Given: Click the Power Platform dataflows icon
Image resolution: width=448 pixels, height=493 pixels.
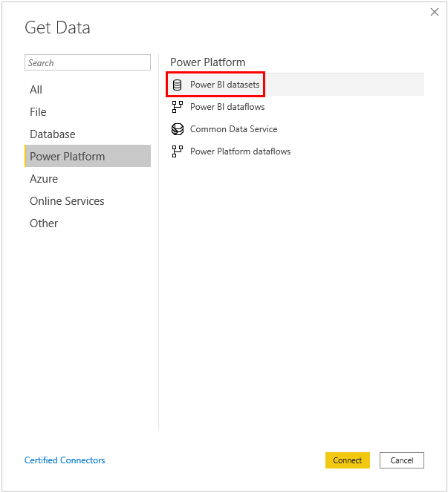Looking at the screenshot, I should [178, 151].
